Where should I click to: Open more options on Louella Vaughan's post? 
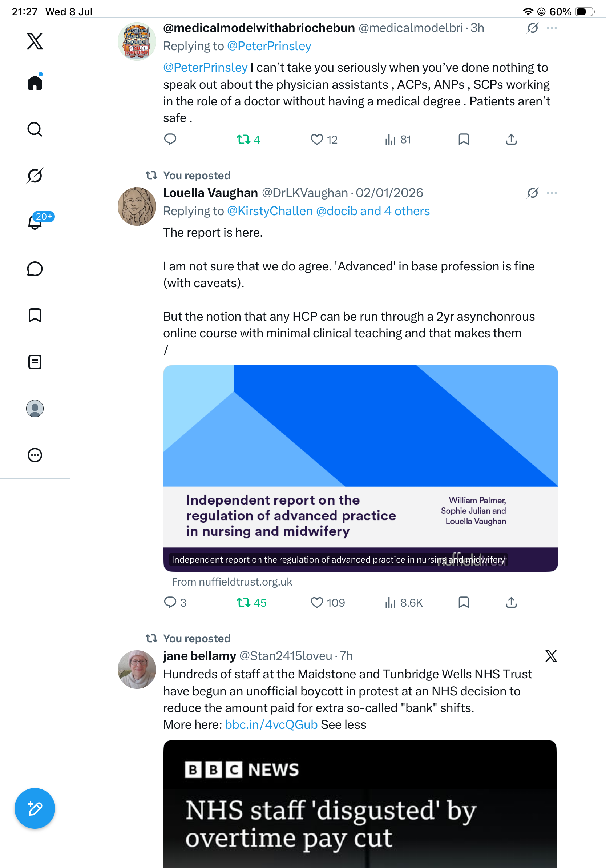552,193
